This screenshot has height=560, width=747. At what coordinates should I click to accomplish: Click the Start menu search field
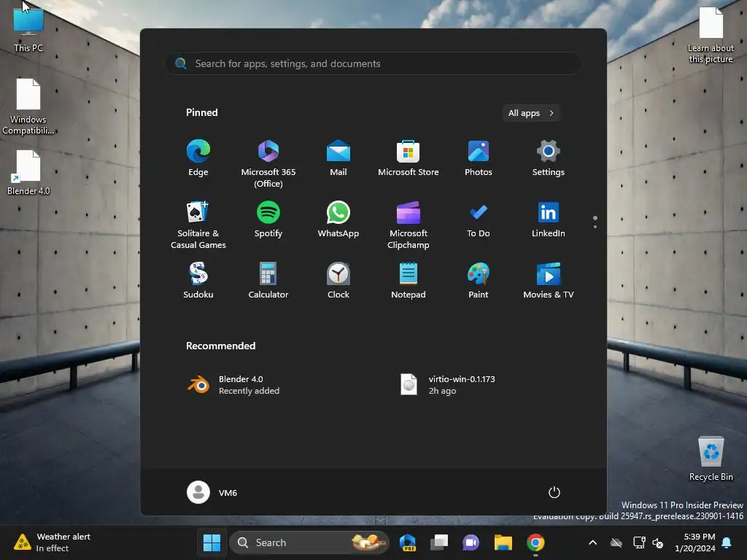pyautogui.click(x=373, y=64)
